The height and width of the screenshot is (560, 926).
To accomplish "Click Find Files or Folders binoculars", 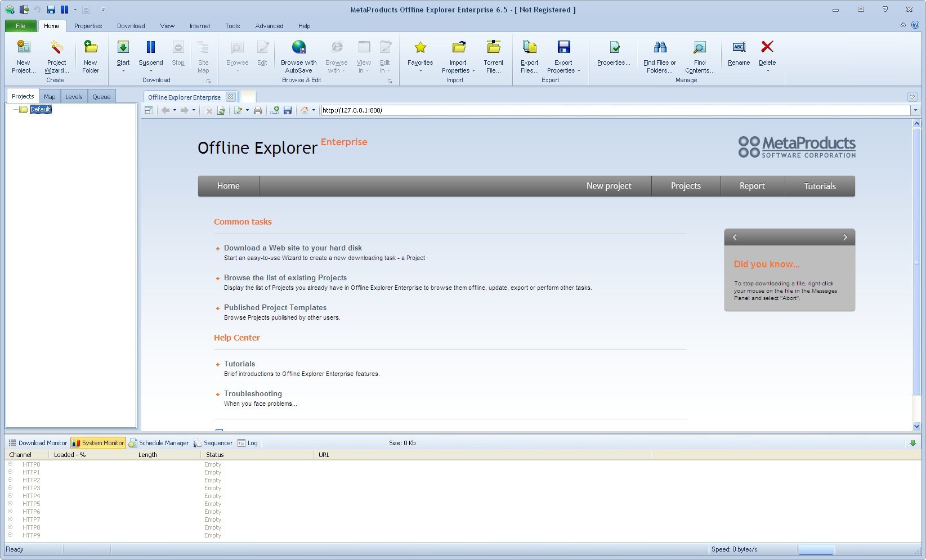I will pos(660,47).
